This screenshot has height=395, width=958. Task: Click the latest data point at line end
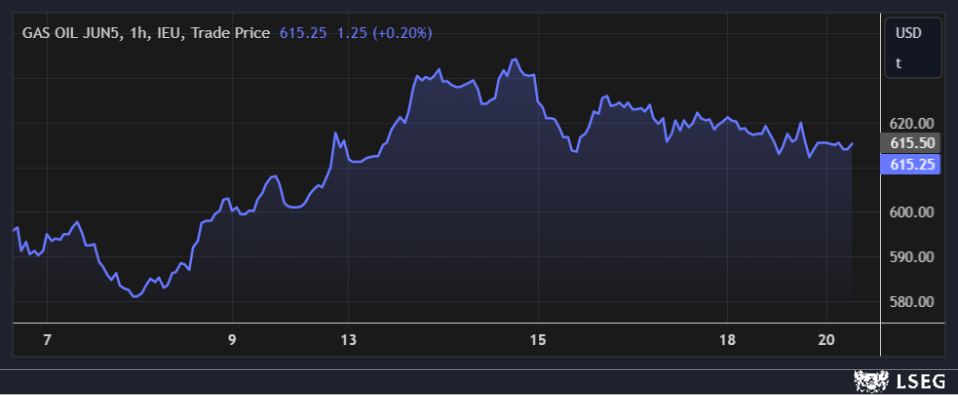(852, 143)
